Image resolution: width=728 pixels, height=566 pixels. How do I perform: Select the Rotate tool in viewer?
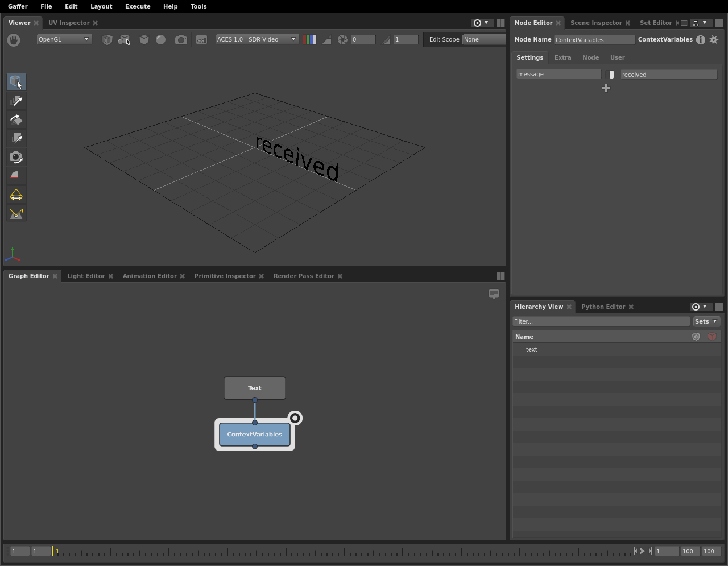tap(16, 119)
